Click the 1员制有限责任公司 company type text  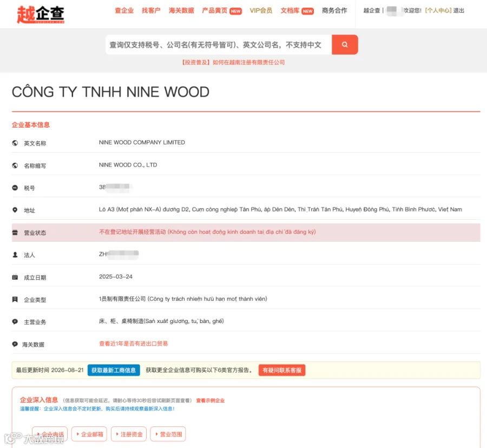click(x=183, y=299)
